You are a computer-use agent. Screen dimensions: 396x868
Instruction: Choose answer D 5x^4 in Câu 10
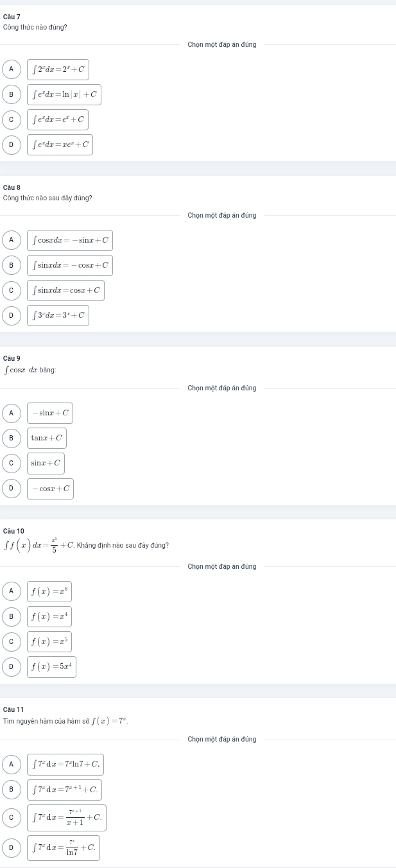pos(11,668)
